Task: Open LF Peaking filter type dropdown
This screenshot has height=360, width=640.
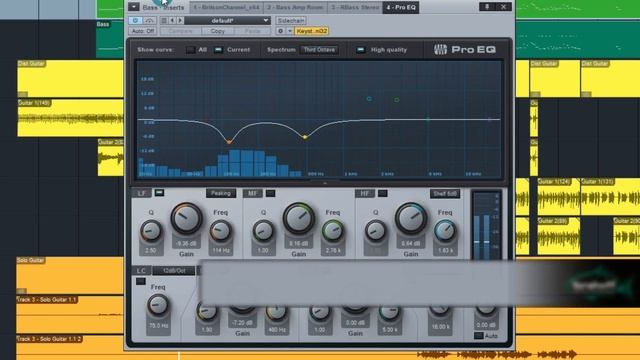Action: (x=221, y=193)
